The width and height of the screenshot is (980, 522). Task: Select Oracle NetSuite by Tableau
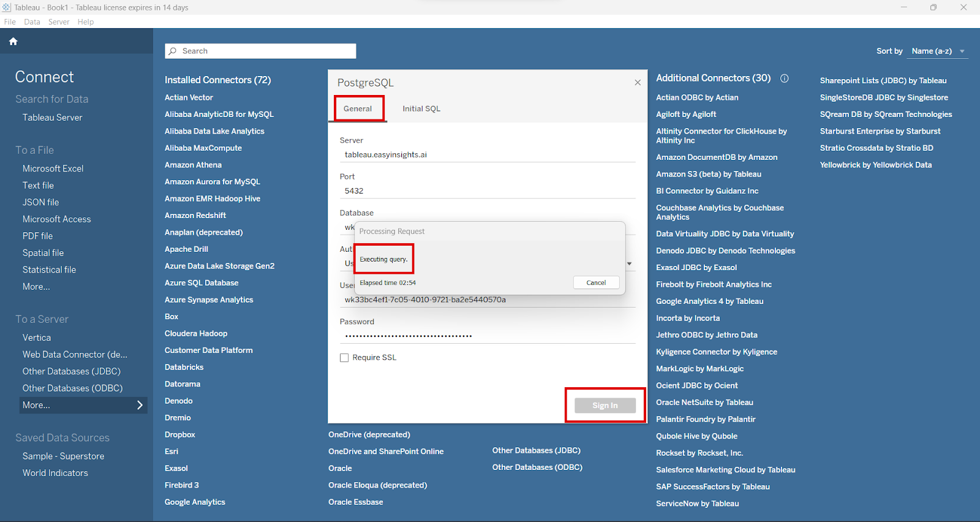704,402
